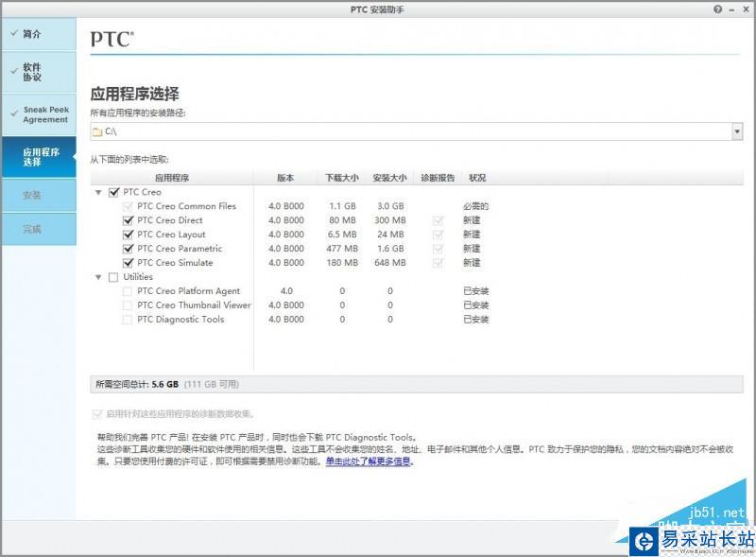Viewport: 756px width, 557px height.
Task: Select the PTC Diagnostic Tools label
Action: click(x=180, y=319)
